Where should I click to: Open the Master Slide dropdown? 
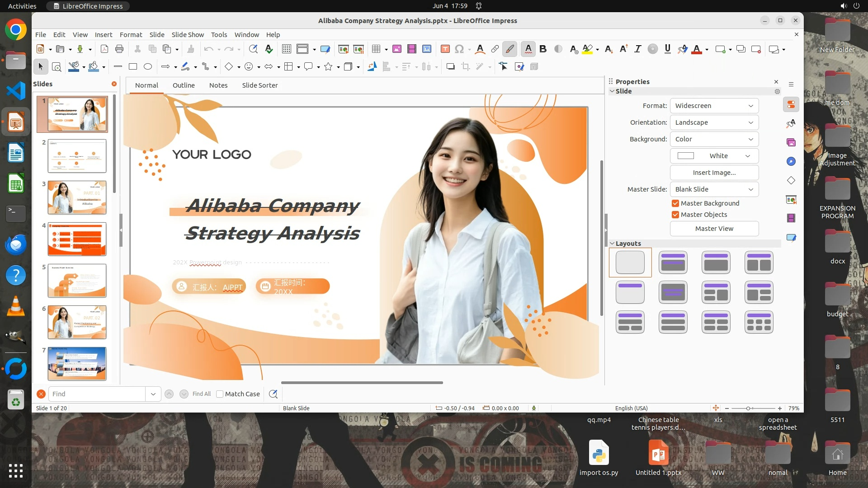coord(714,189)
